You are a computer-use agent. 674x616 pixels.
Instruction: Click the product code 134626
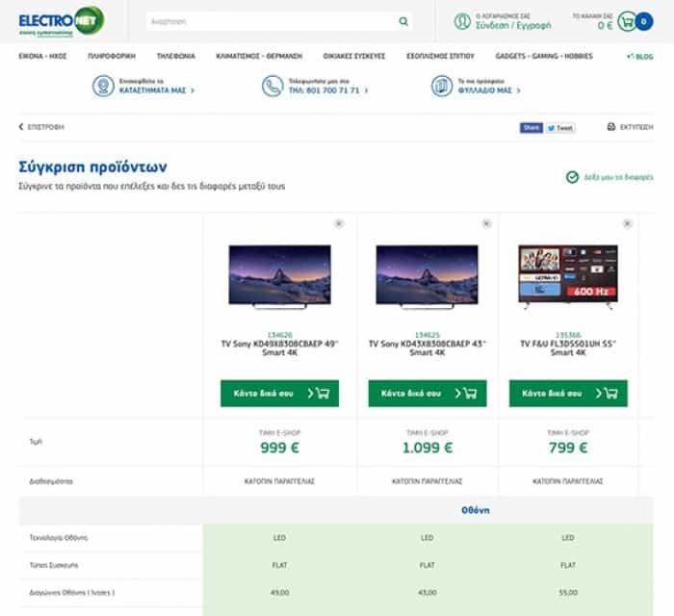click(280, 335)
